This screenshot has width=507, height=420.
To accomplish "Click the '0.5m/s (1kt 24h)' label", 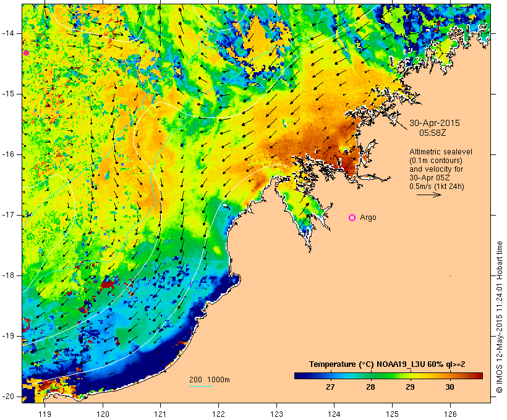I will click(437, 187).
